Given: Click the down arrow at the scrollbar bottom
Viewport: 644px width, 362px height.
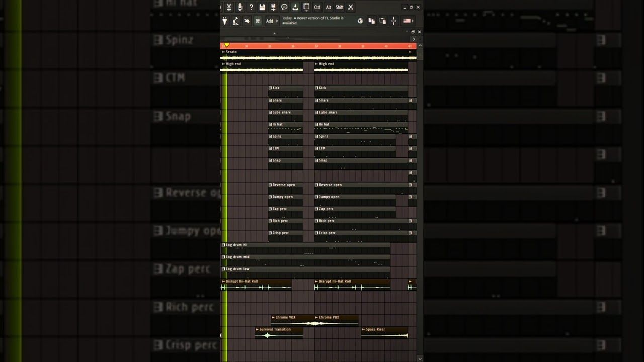Looking at the screenshot, I should (420, 359).
